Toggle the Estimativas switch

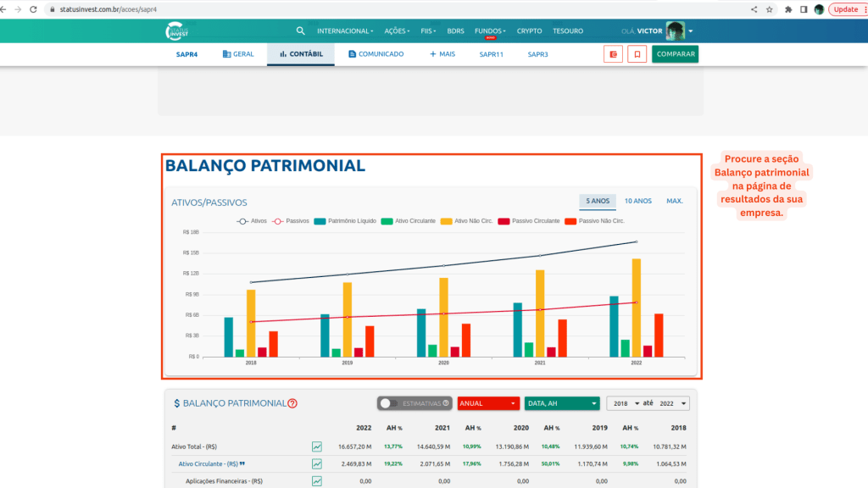click(x=389, y=404)
